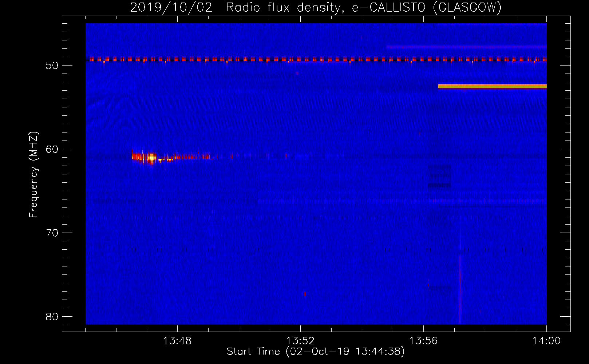
Task: Click the Start Time axis label
Action: (x=316, y=352)
